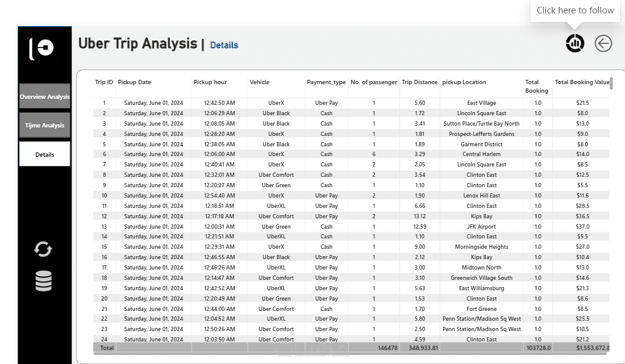Click pickup time '12:06:29 AM'

tap(220, 113)
